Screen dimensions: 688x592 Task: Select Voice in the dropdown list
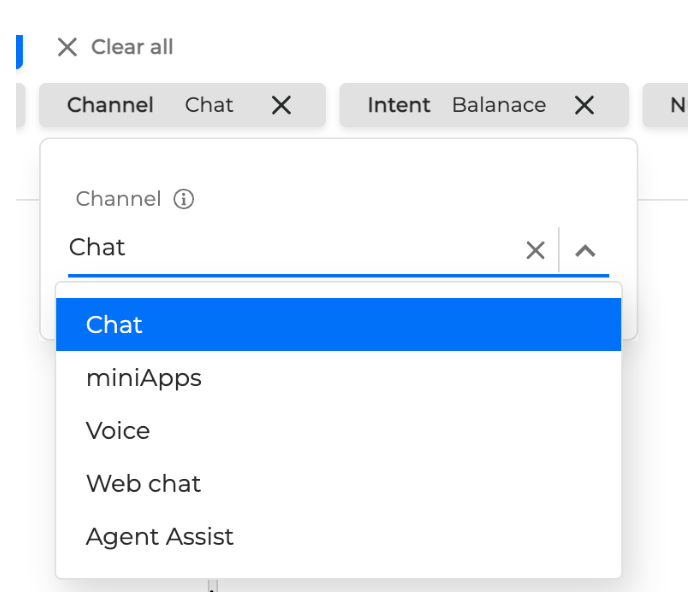(118, 431)
